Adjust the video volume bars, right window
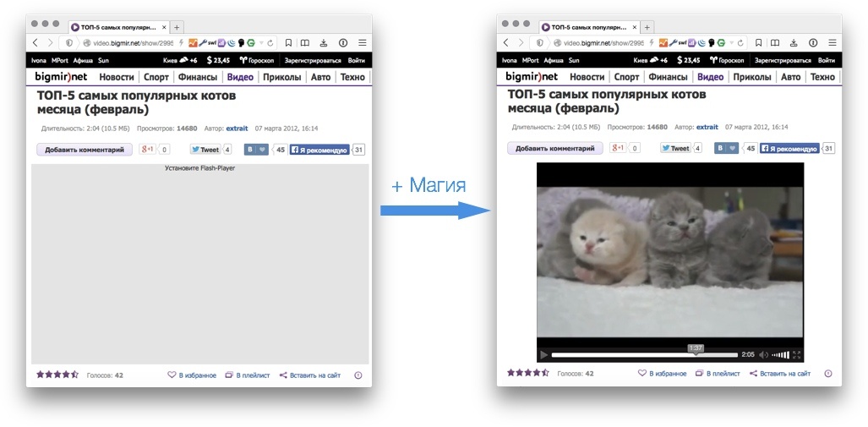 781,354
